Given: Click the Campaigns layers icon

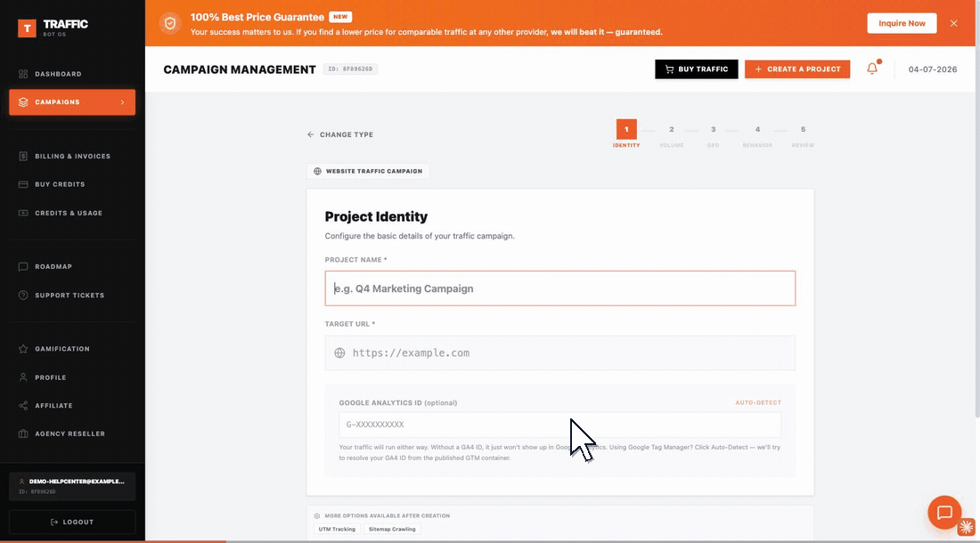Looking at the screenshot, I should click(23, 102).
